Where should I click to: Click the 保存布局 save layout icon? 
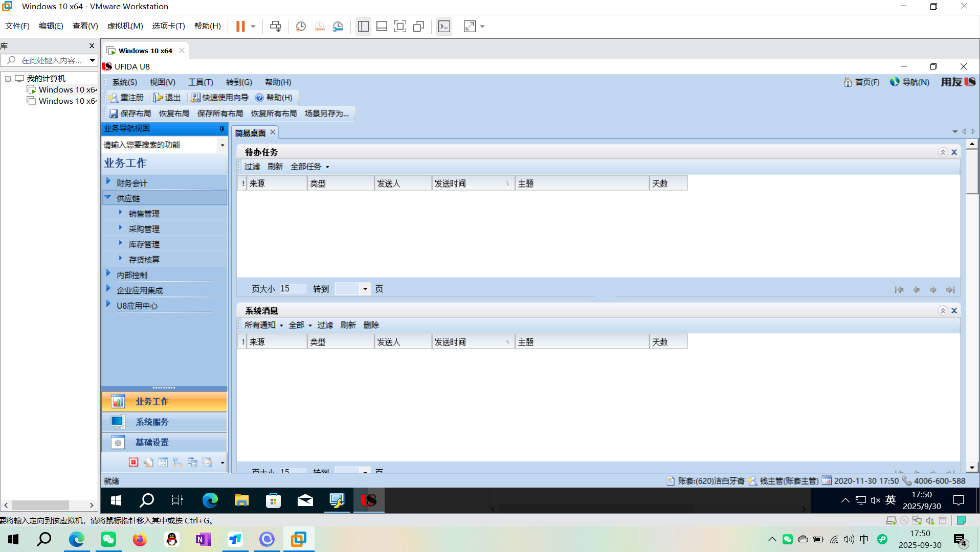pos(114,113)
